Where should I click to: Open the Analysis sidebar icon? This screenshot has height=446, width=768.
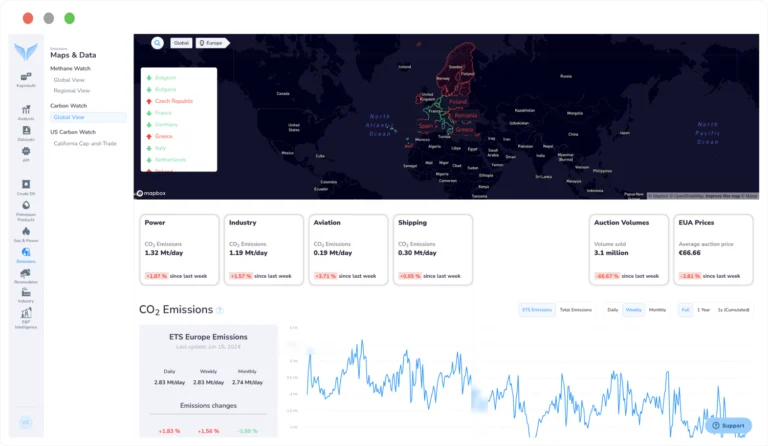click(x=26, y=110)
